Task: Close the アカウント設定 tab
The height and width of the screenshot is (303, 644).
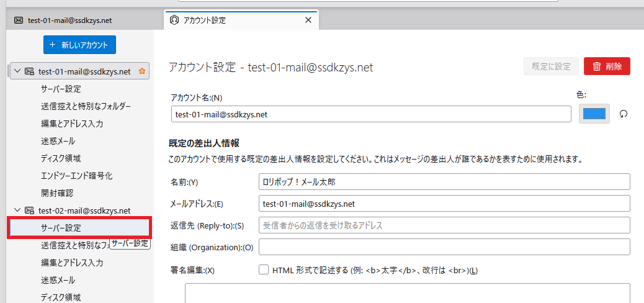Action: 308,20
